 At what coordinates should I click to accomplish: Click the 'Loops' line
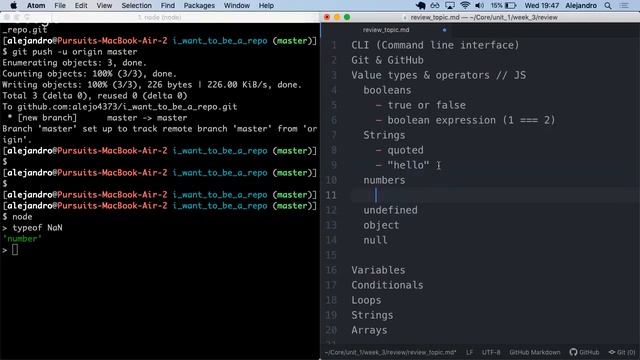tap(366, 300)
